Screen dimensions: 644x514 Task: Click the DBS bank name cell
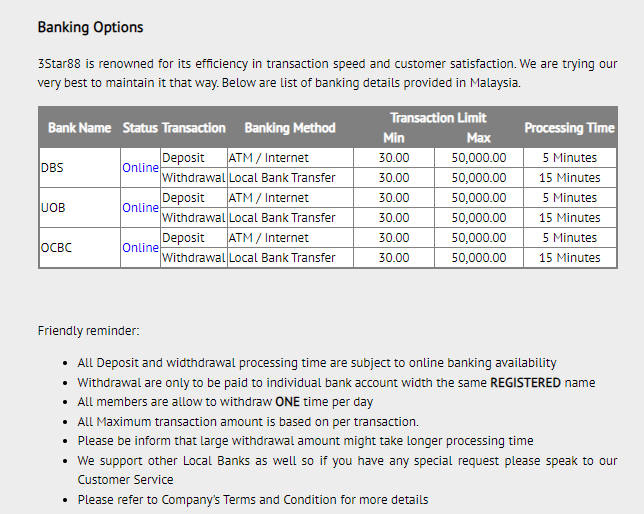[x=52, y=168]
